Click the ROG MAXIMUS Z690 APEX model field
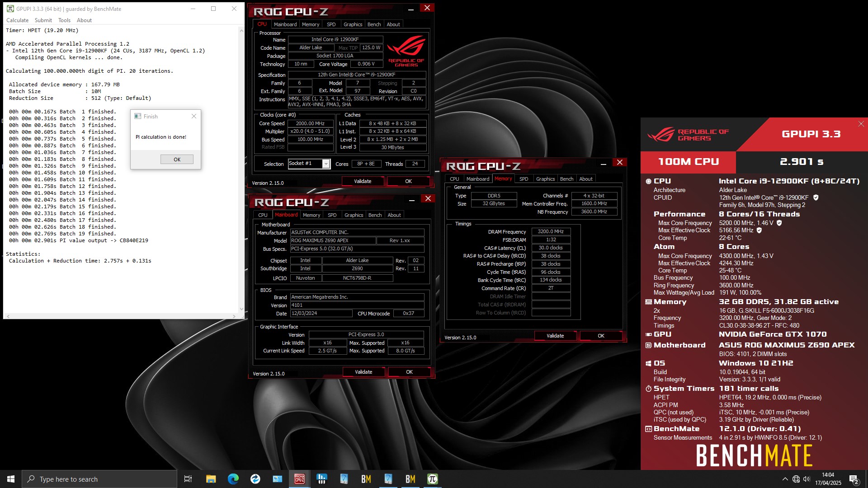 point(333,240)
